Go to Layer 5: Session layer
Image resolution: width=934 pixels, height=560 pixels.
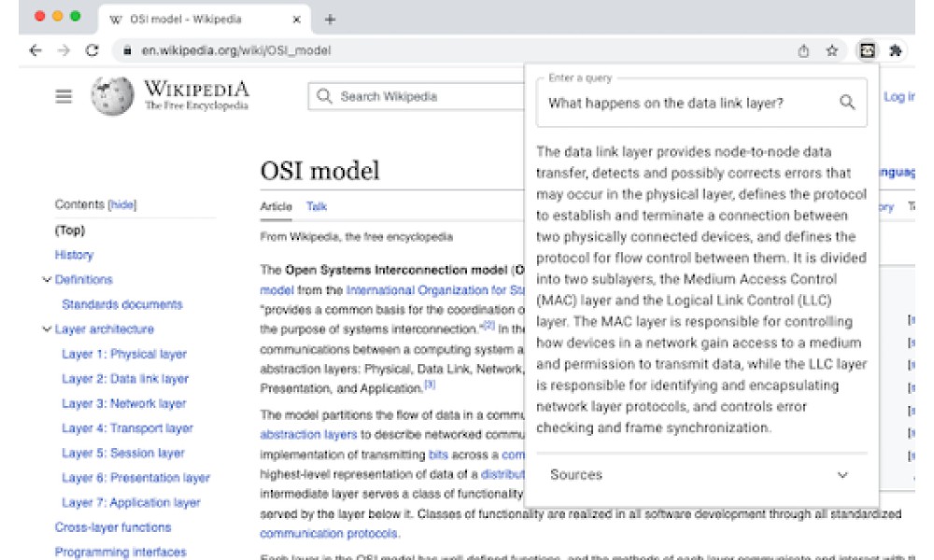(x=123, y=453)
